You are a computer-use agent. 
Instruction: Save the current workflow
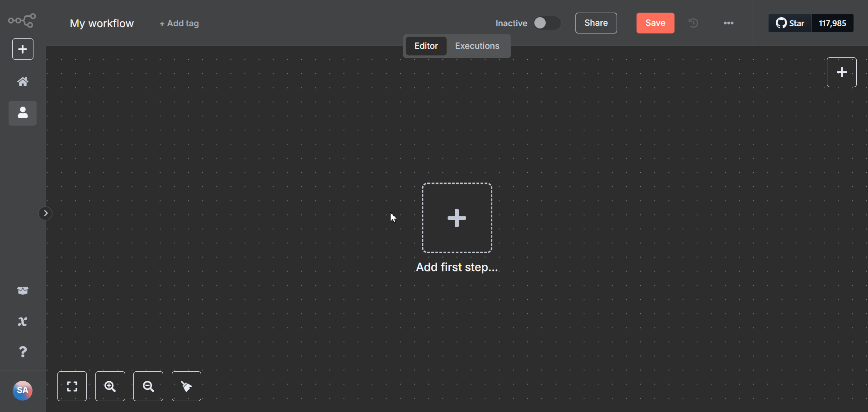(x=655, y=23)
